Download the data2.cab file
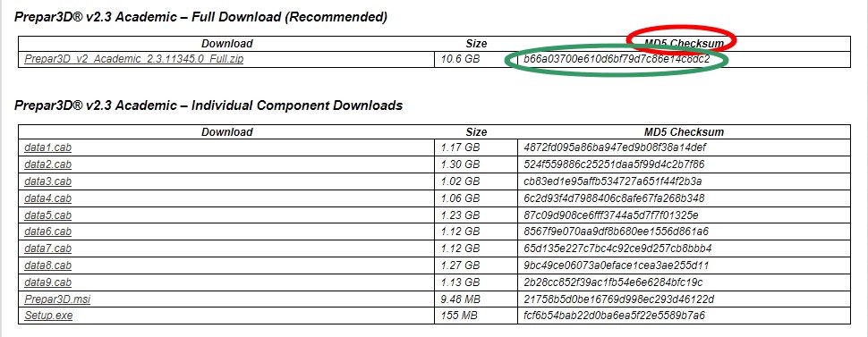The image size is (868, 337). (x=47, y=164)
